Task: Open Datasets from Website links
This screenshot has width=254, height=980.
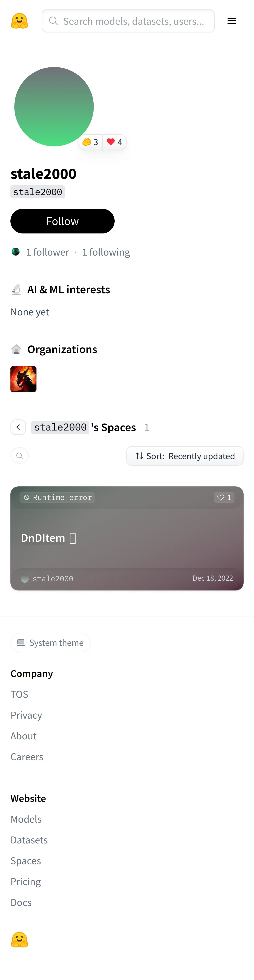Action: 29,840
